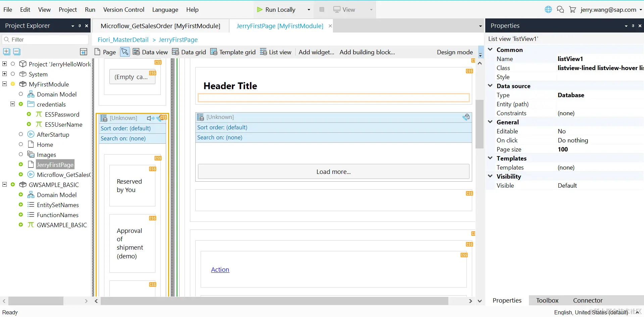Image resolution: width=644 pixels, height=317 pixels.
Task: Click the Data view toolbar icon
Action: (x=136, y=52)
